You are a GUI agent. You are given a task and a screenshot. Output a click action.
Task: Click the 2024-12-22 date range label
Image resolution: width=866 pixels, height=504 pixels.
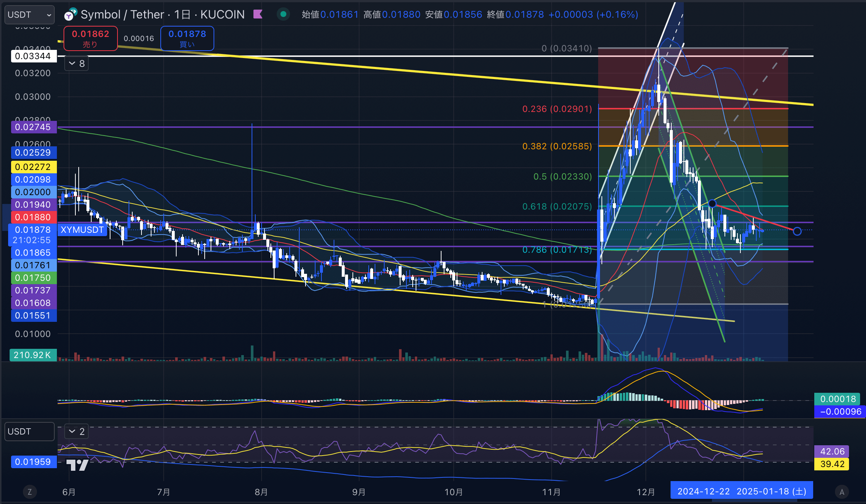(x=704, y=491)
